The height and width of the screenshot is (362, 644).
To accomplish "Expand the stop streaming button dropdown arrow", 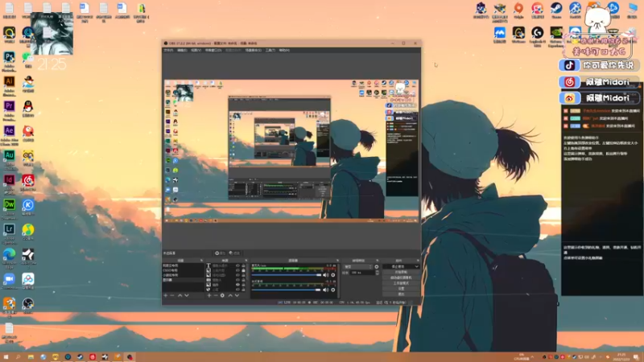I will (416, 266).
